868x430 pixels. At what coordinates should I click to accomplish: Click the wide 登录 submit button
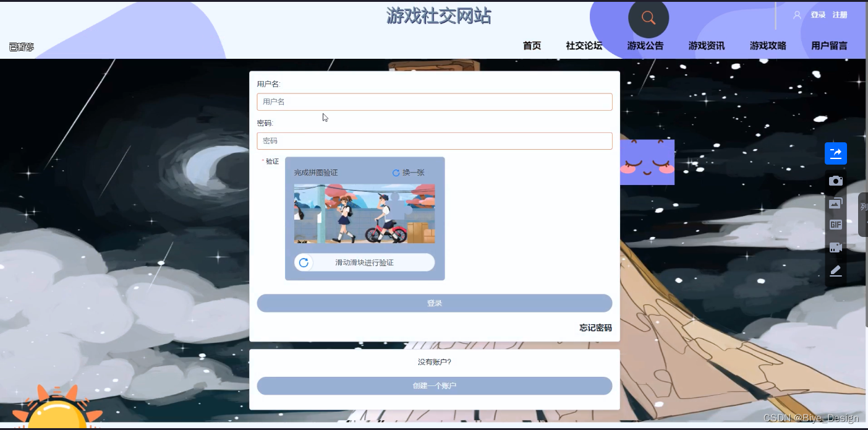point(435,303)
